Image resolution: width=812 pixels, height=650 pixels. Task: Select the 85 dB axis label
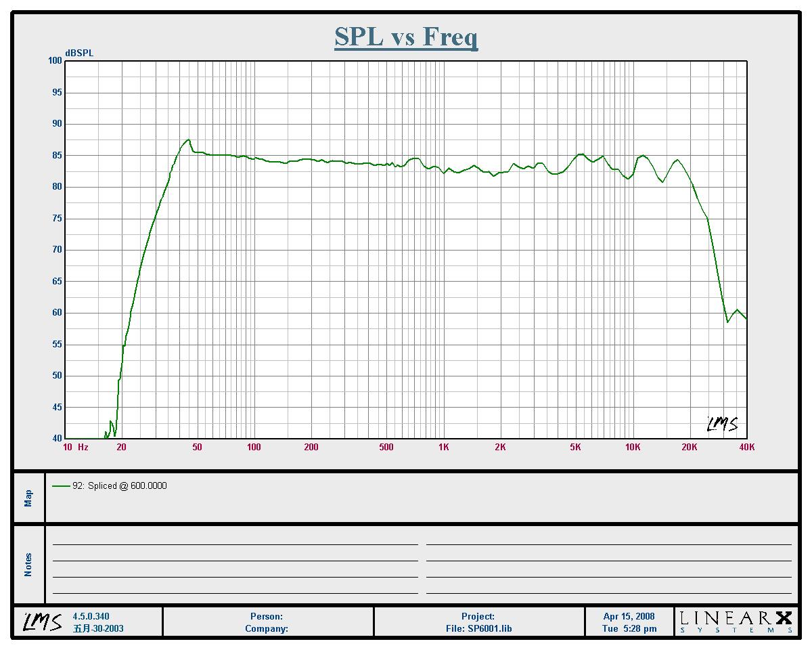click(57, 156)
